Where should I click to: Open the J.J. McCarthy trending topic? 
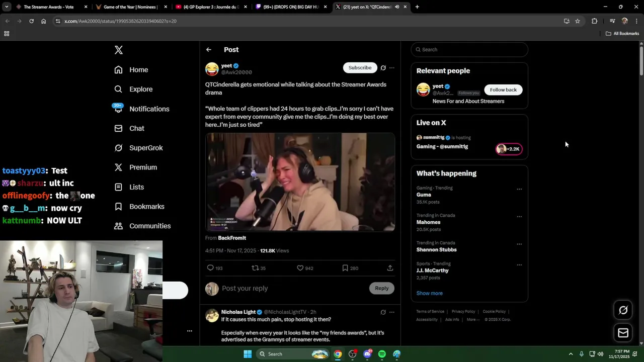click(433, 270)
